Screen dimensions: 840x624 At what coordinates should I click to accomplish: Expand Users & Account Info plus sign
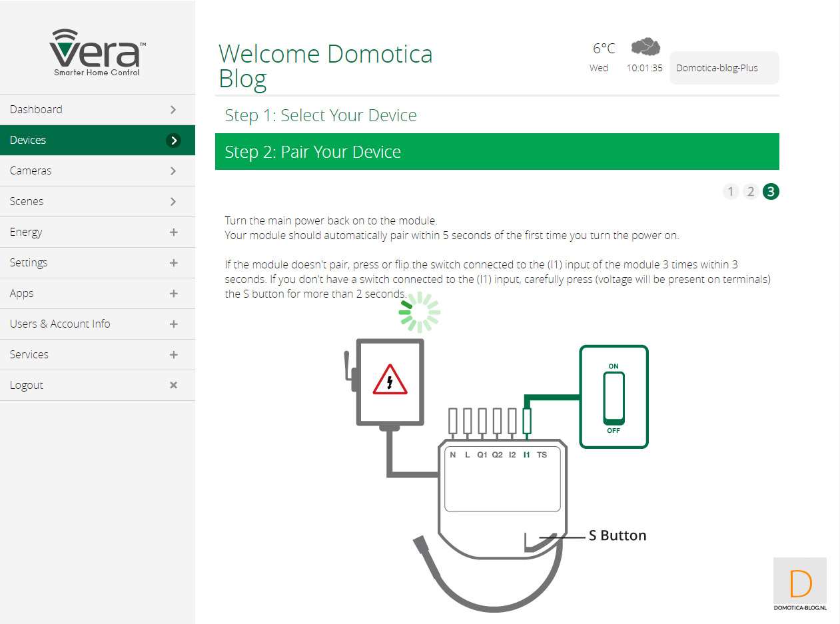pyautogui.click(x=173, y=324)
